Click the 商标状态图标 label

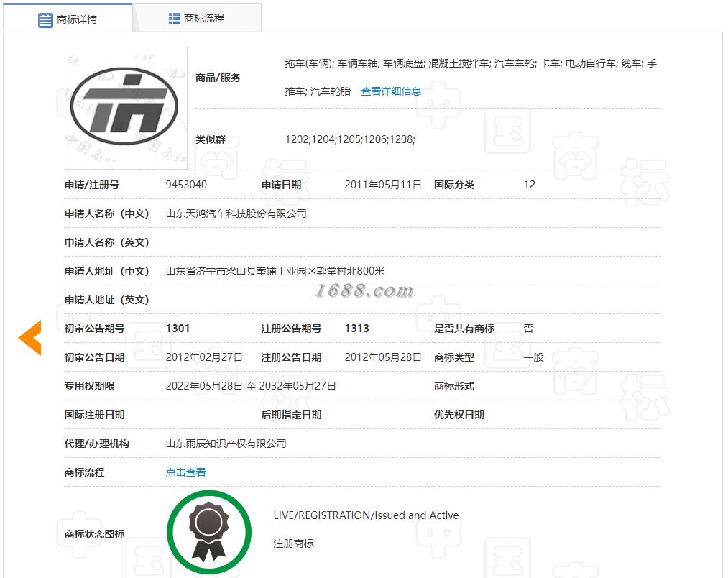click(94, 534)
